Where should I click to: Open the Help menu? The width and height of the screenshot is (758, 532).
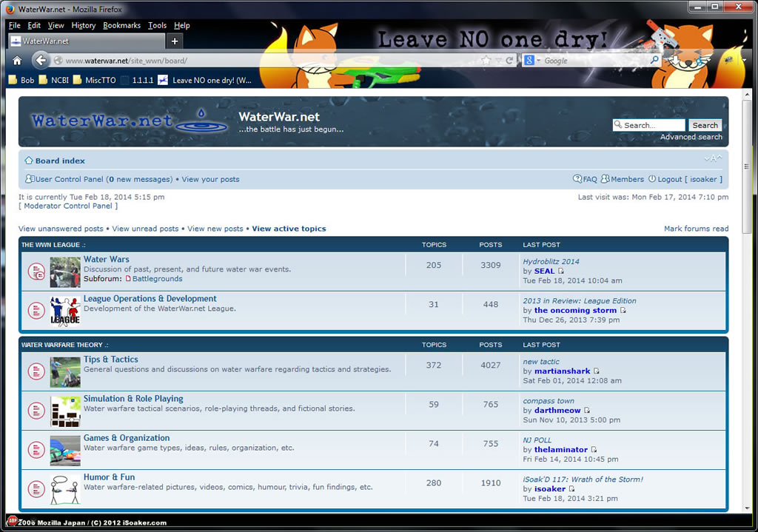[x=182, y=25]
